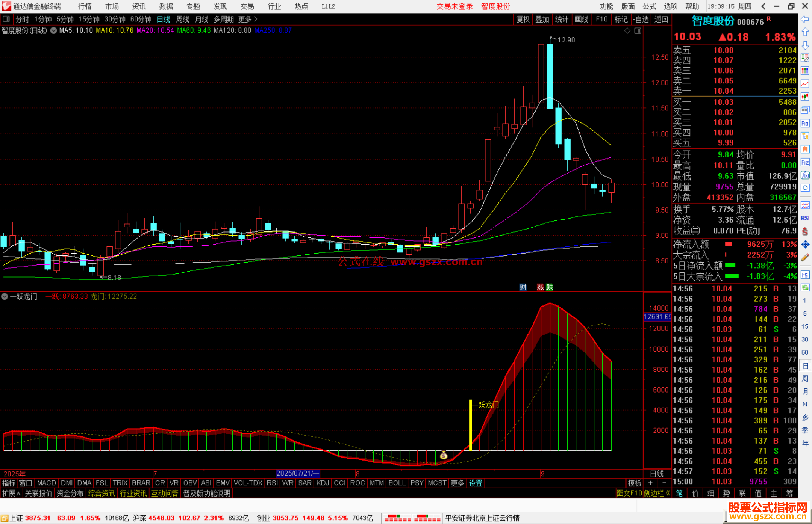The image size is (812, 524).
Task: Select the MACD indicator tab
Action: [47, 483]
